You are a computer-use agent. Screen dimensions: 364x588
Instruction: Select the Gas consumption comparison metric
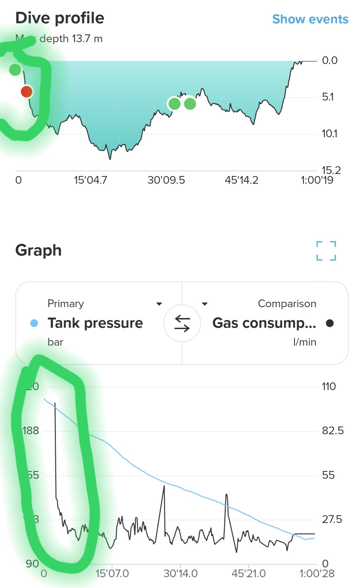point(264,323)
